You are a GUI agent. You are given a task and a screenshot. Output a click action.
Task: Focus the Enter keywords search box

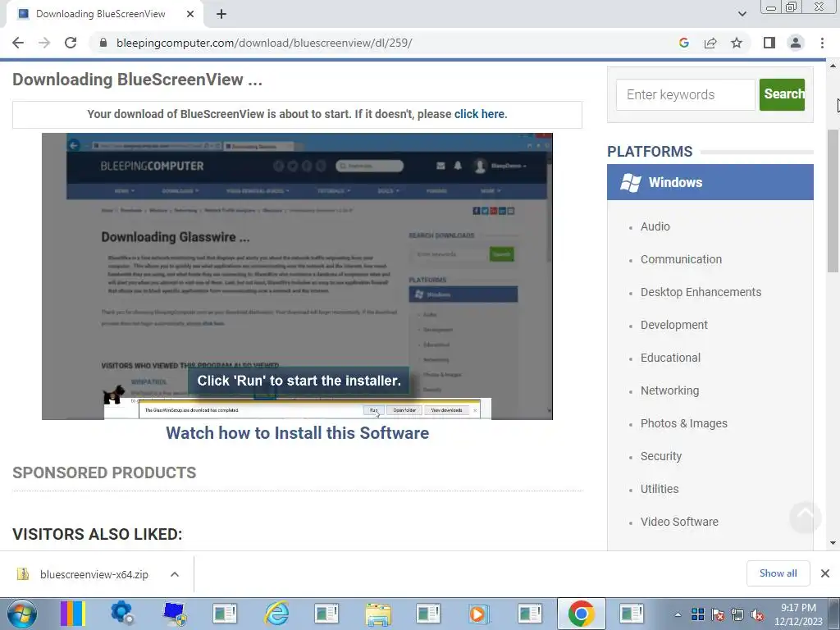[x=685, y=95]
